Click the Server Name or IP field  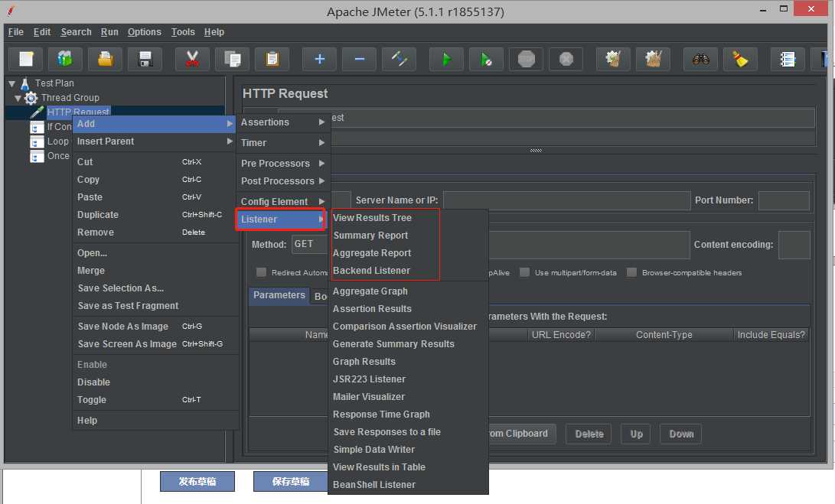566,200
